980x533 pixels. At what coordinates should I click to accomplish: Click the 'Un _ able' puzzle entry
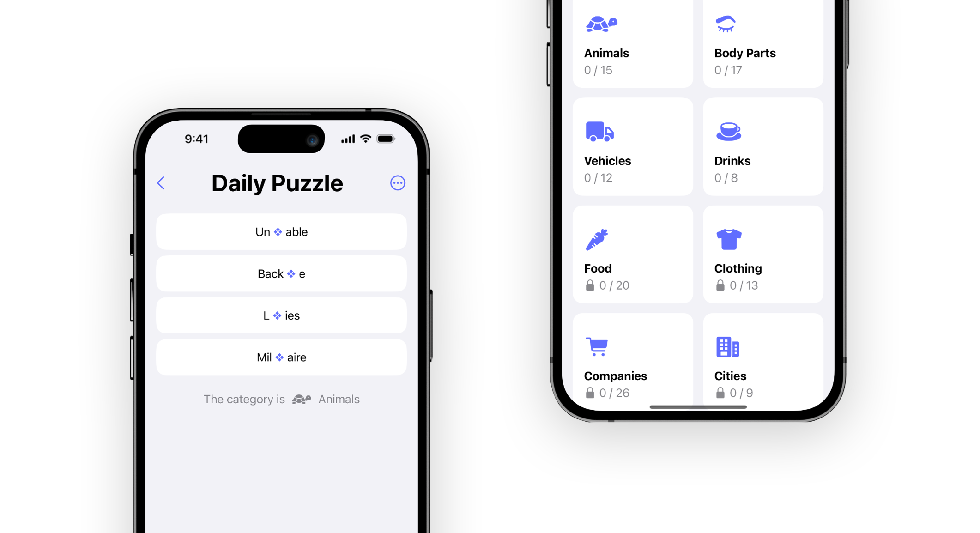click(281, 230)
